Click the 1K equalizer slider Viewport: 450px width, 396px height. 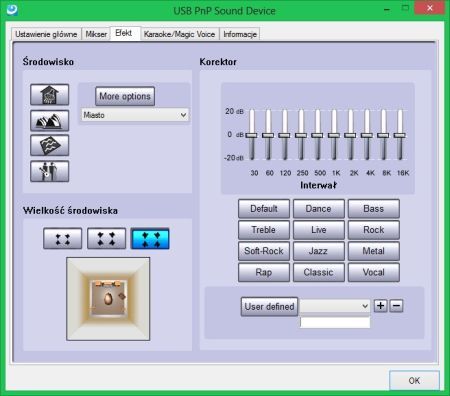coord(334,135)
